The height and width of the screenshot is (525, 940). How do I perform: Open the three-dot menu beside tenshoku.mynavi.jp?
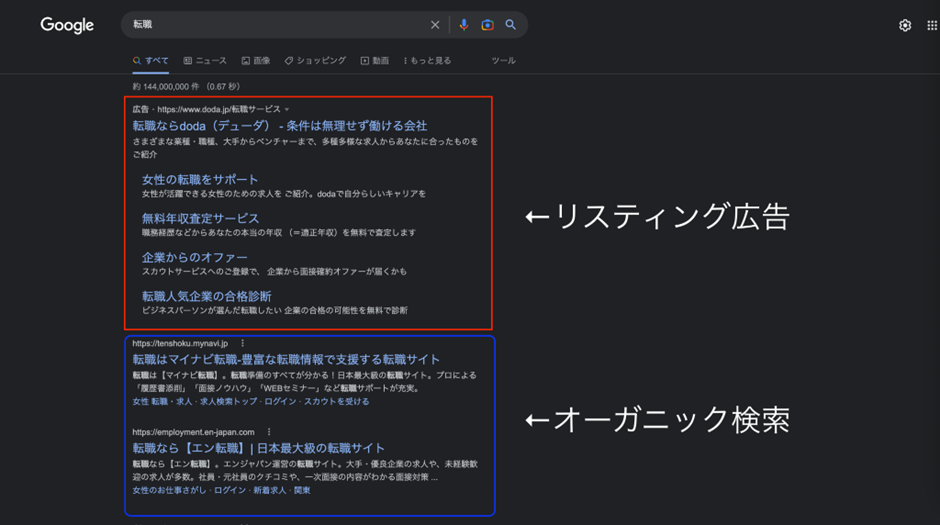pos(242,343)
